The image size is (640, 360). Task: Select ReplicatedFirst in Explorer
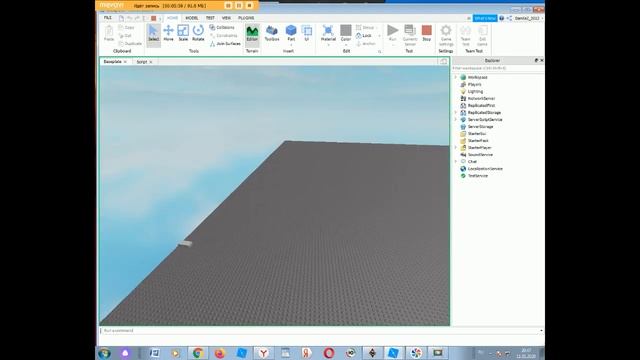tap(481, 105)
